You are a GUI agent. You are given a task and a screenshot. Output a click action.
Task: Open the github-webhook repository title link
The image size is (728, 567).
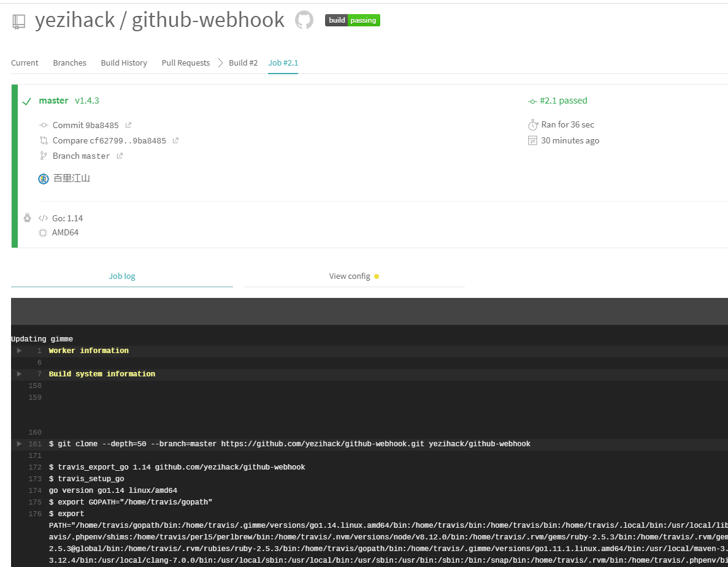(208, 20)
